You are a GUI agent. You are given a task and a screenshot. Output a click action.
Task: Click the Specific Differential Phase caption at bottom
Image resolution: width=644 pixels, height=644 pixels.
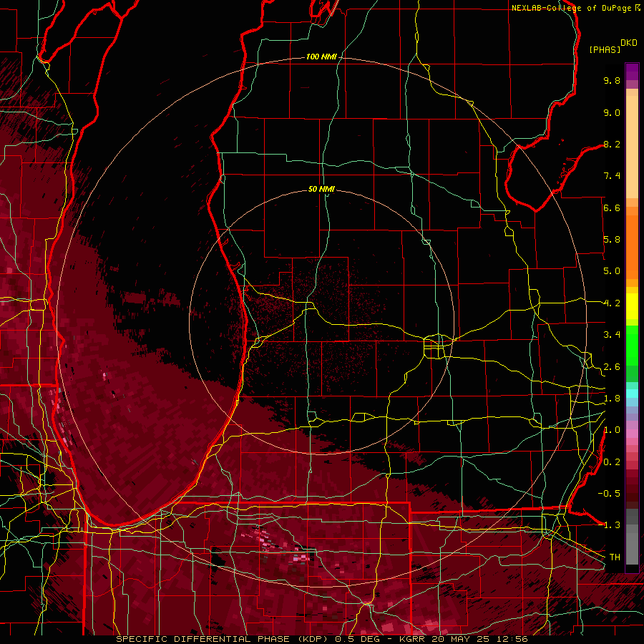pos(321,639)
